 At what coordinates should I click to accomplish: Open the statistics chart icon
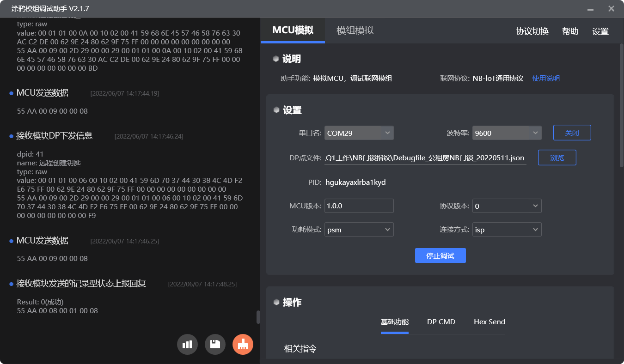pos(187,344)
